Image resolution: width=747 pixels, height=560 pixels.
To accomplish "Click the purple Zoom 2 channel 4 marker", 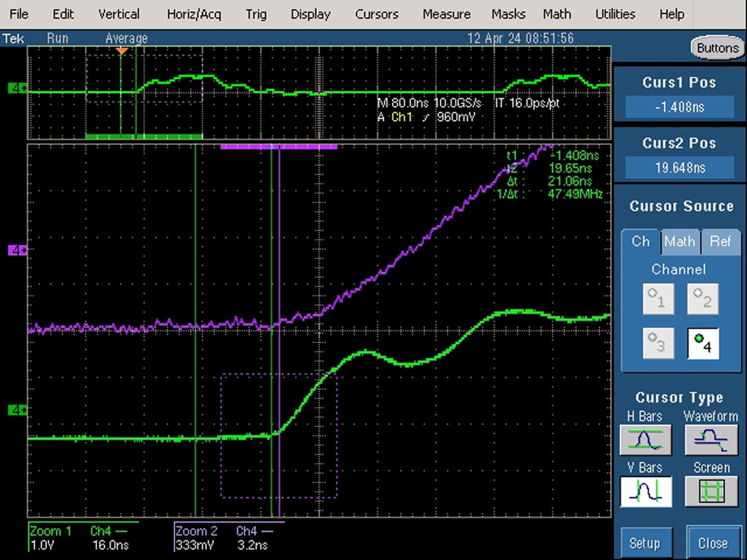I will point(17,250).
